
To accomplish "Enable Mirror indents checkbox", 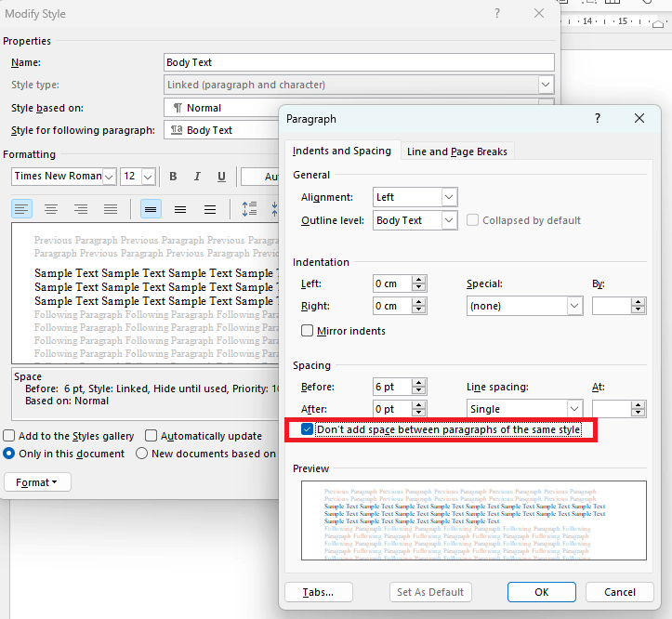I will (x=307, y=331).
